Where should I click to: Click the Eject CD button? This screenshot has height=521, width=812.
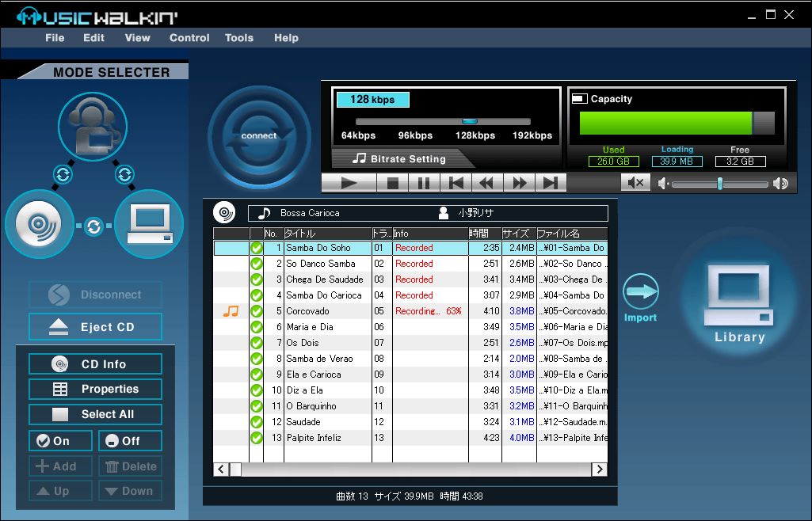point(95,327)
